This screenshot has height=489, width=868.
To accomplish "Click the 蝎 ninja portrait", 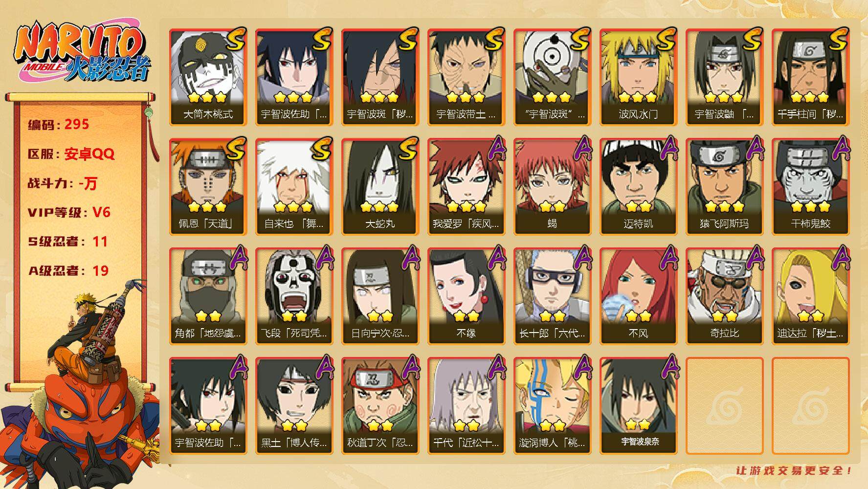I will click(552, 187).
